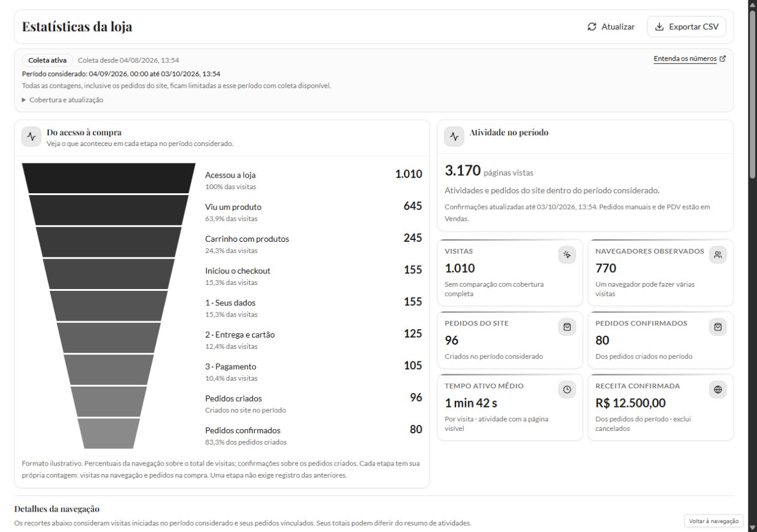
Task: Click the Atualizar refresh button
Action: pyautogui.click(x=611, y=27)
